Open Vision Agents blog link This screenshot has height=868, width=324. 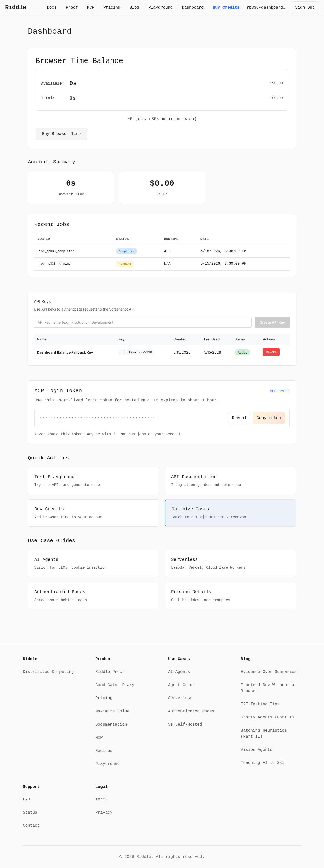pyautogui.click(x=256, y=749)
